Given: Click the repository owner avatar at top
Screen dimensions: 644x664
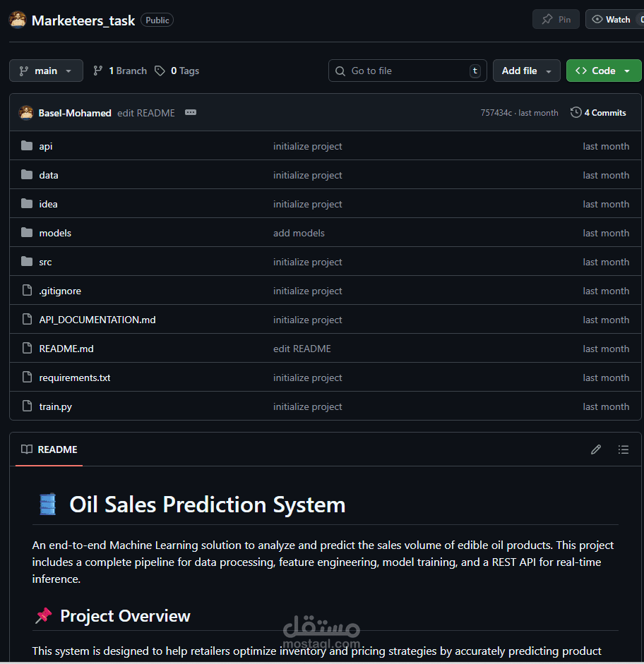Looking at the screenshot, I should point(18,20).
